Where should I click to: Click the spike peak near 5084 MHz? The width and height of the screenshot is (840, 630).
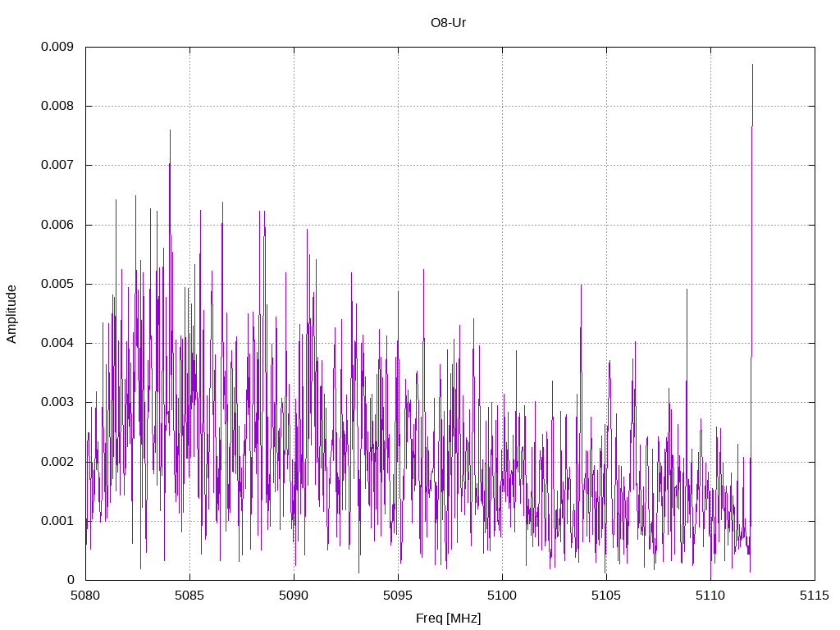point(171,130)
